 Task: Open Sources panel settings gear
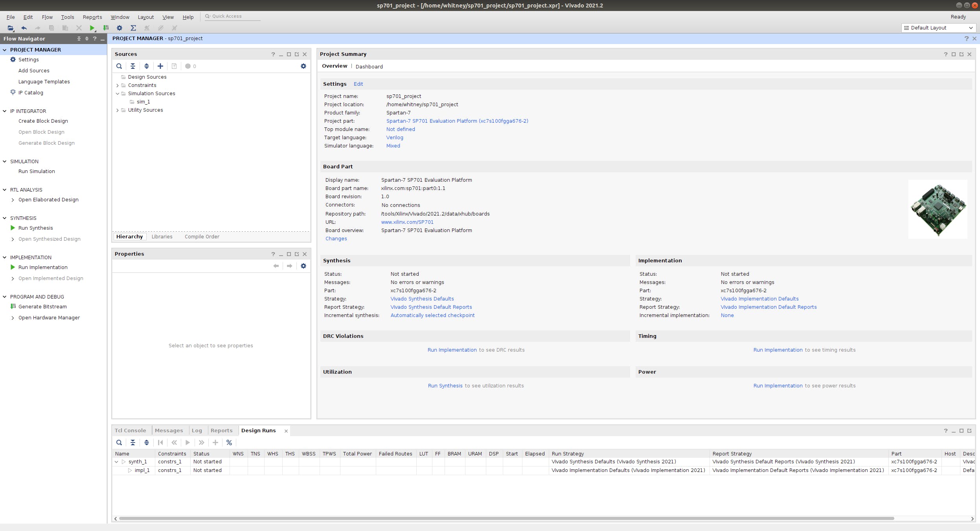[303, 66]
